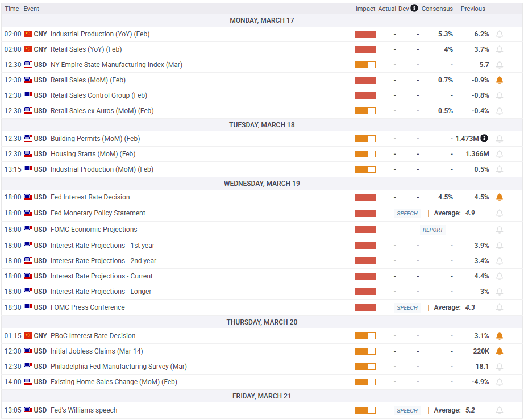Click the 3.4% previous value for 2nd year projections
Viewport: 524px width, 420px height.
pos(481,261)
